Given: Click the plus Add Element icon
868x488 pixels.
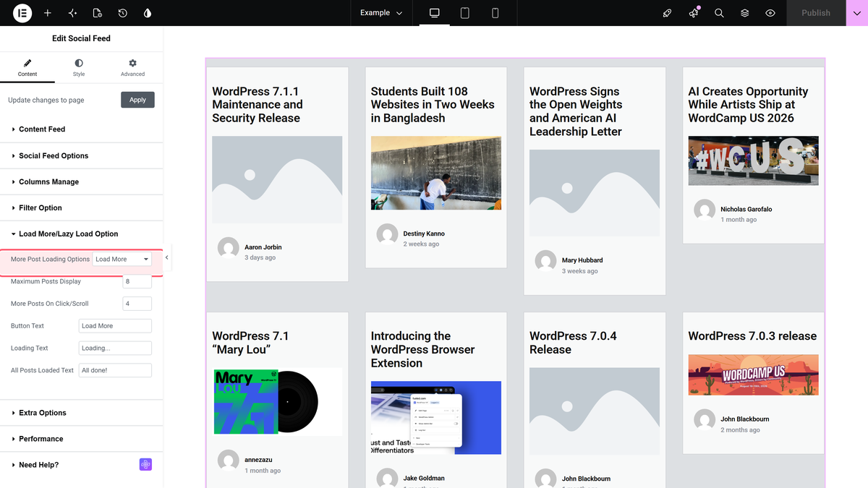Looking at the screenshot, I should [48, 13].
